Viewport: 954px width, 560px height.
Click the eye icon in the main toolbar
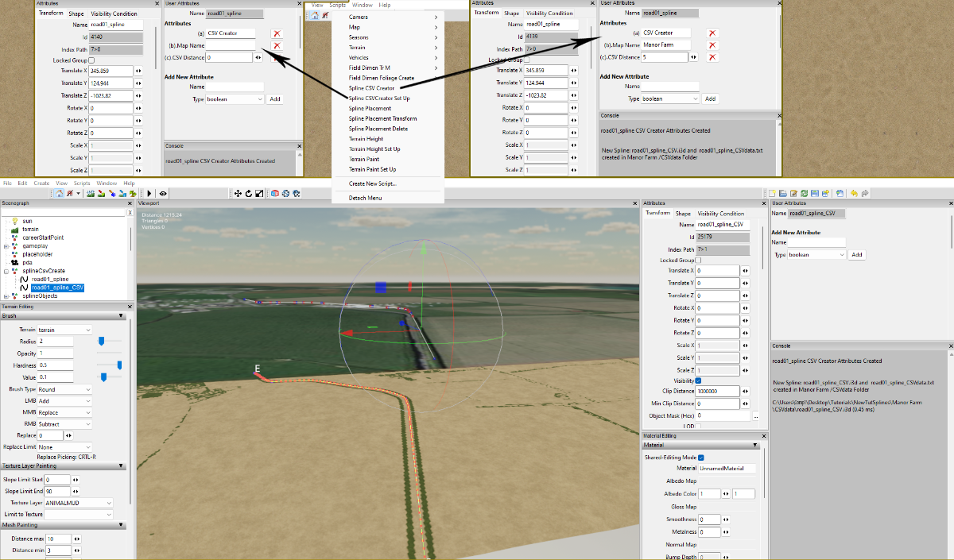click(x=163, y=193)
